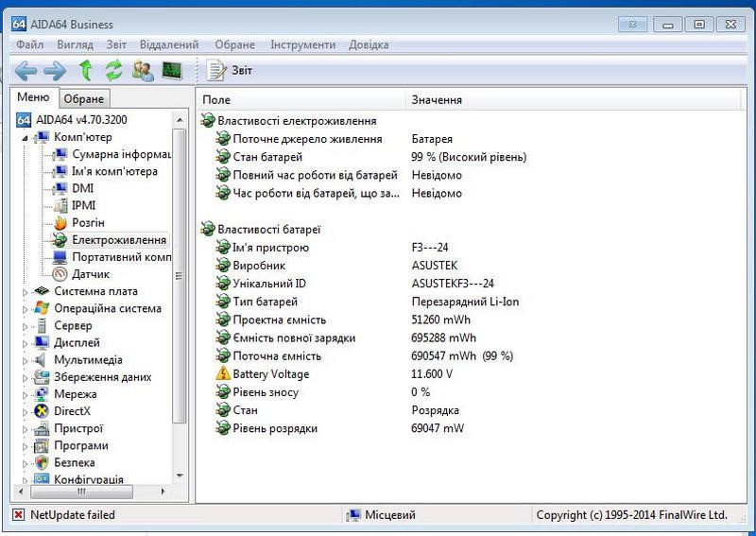The height and width of the screenshot is (536, 756).
Task: Expand the Системна плата node
Action: coord(26,292)
